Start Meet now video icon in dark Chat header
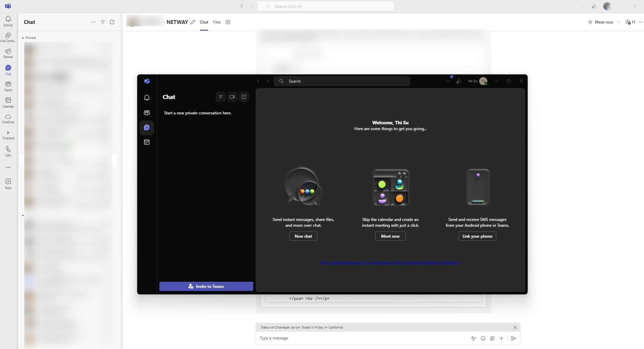This screenshot has height=349, width=644. coord(232,97)
